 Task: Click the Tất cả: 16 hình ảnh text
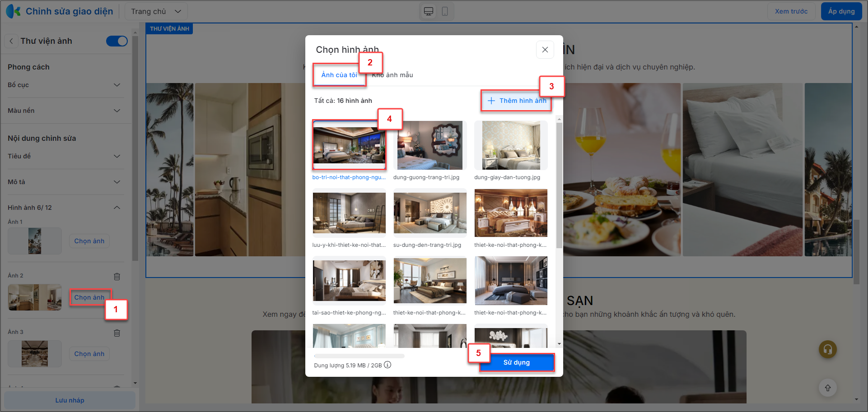(343, 101)
